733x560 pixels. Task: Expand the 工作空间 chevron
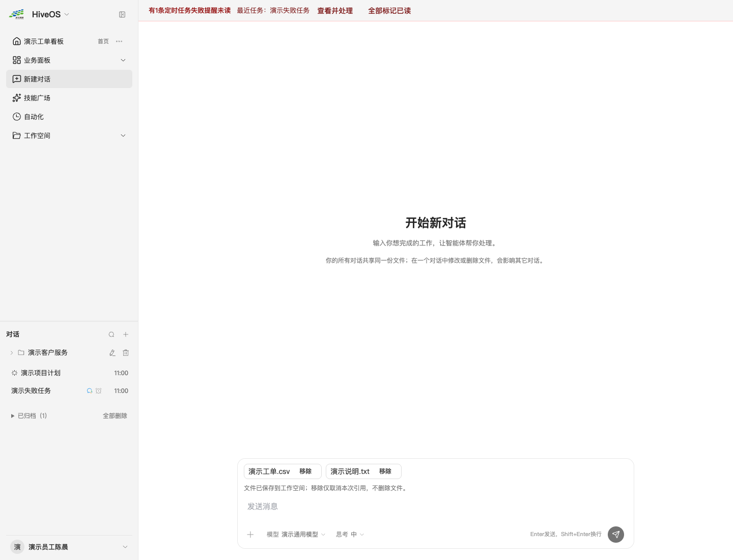click(x=123, y=135)
